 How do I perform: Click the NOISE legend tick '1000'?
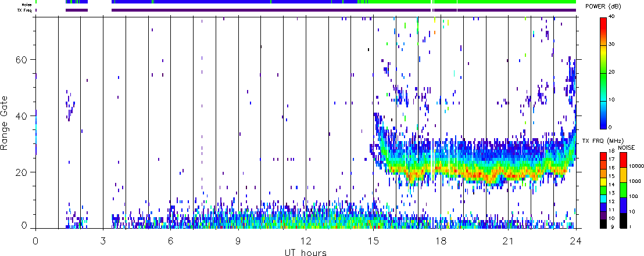pyautogui.click(x=634, y=180)
